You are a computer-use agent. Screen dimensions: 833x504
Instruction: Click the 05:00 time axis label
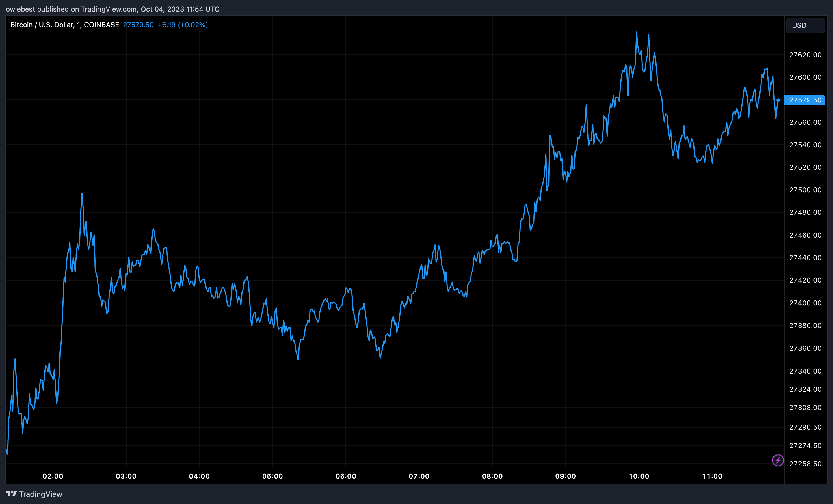coord(272,476)
